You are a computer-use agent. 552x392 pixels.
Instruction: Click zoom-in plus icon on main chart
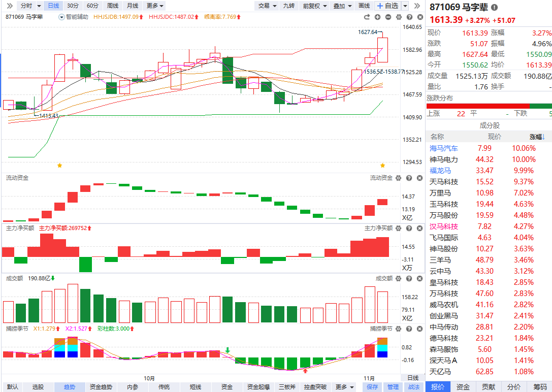378,17
